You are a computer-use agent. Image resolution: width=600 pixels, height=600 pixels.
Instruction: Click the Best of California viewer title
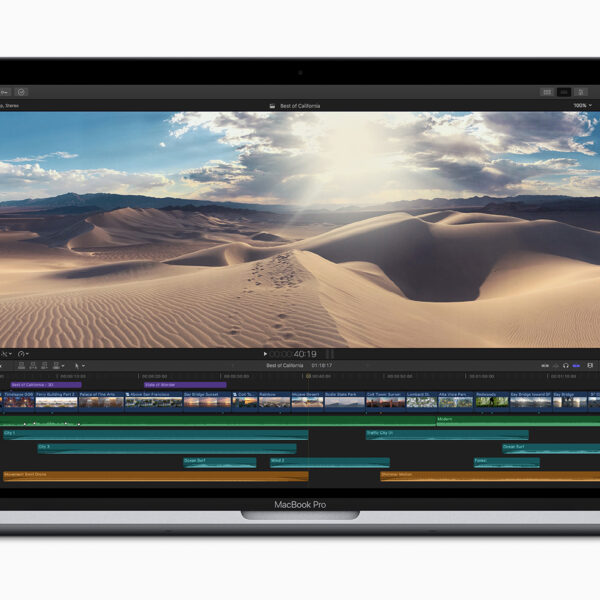pyautogui.click(x=300, y=106)
